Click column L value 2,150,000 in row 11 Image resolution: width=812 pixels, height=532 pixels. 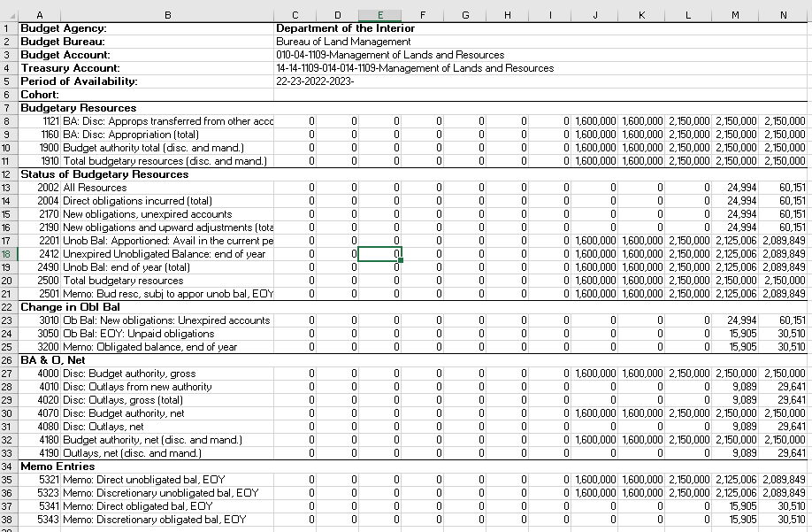point(689,160)
